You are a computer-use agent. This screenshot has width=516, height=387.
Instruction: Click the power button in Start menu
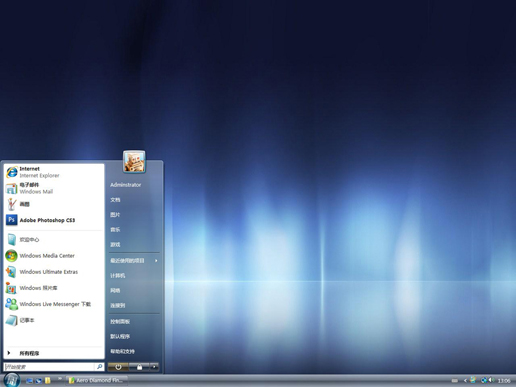point(118,367)
